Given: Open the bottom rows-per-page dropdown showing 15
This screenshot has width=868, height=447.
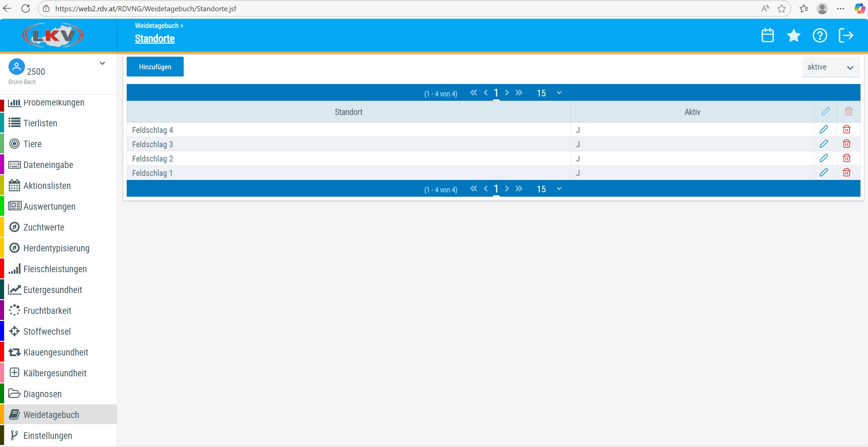Looking at the screenshot, I should [x=549, y=189].
